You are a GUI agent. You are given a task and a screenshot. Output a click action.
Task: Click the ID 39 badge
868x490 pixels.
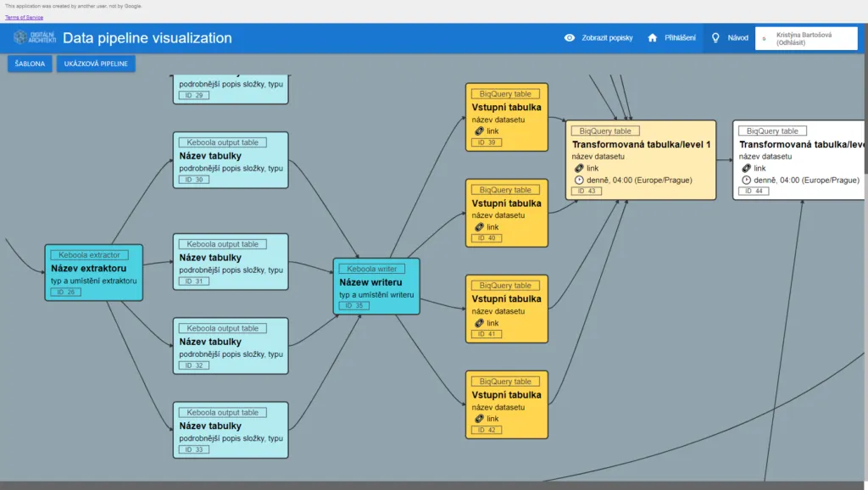click(487, 142)
